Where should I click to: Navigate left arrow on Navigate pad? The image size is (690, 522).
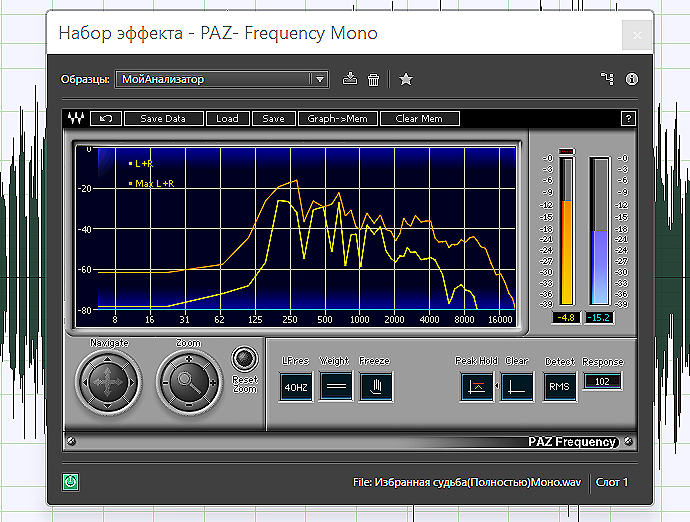coord(85,383)
